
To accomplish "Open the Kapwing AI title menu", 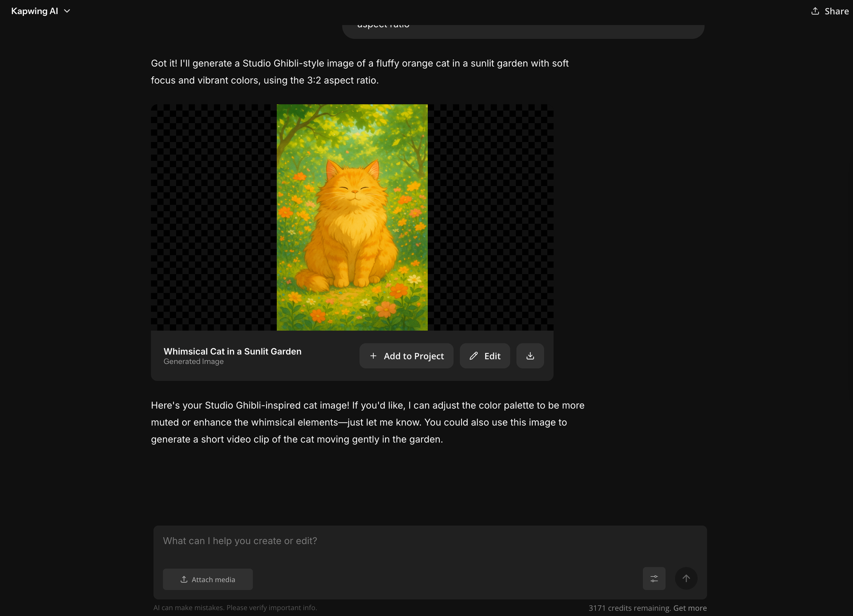I will (x=35, y=11).
